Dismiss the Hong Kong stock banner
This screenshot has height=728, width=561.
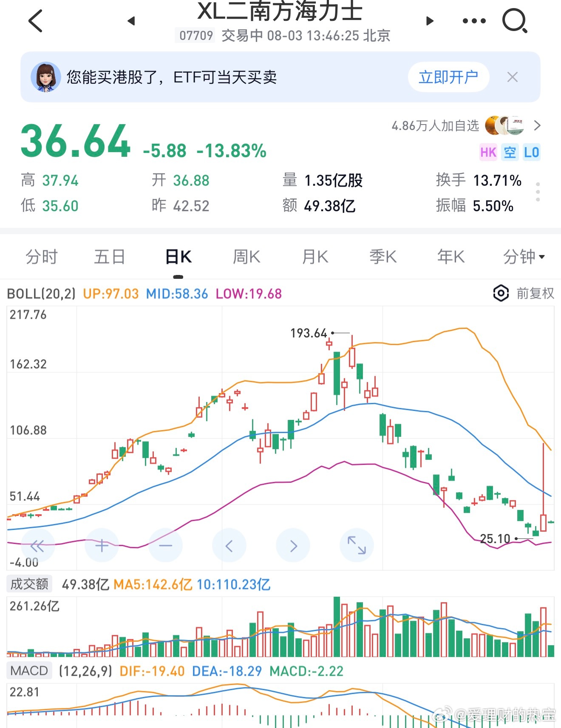[513, 77]
